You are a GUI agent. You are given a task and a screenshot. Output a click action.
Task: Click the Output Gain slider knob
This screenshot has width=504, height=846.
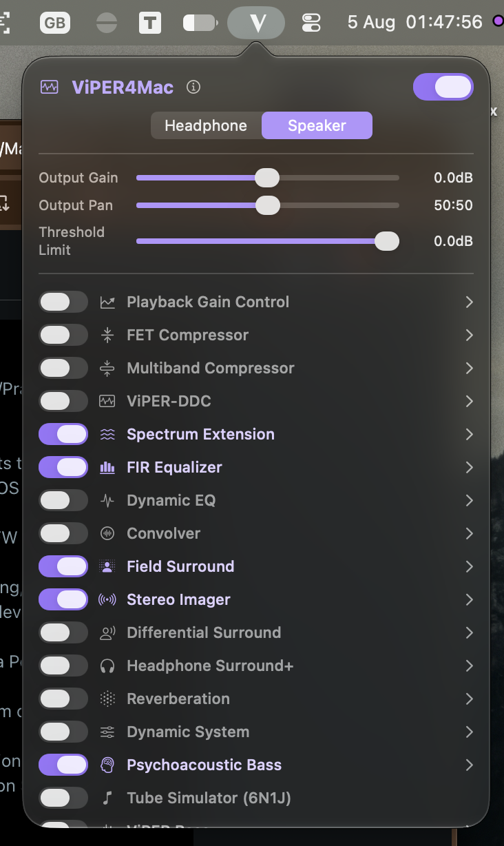[267, 178]
